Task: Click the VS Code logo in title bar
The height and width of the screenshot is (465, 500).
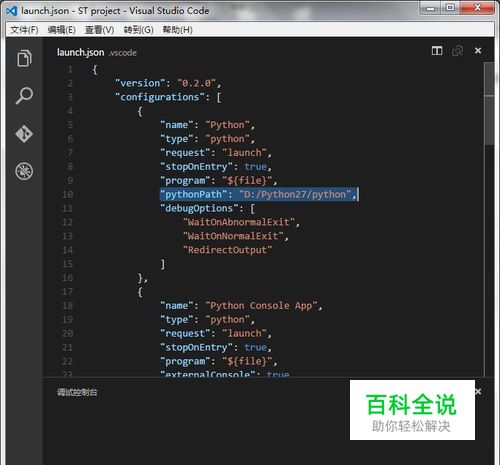Action: [11, 11]
